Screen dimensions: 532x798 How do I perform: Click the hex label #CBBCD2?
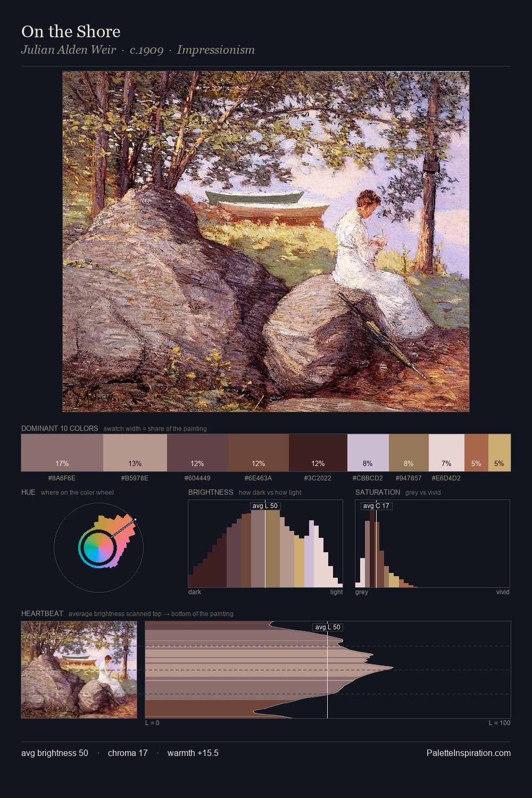pyautogui.click(x=368, y=478)
